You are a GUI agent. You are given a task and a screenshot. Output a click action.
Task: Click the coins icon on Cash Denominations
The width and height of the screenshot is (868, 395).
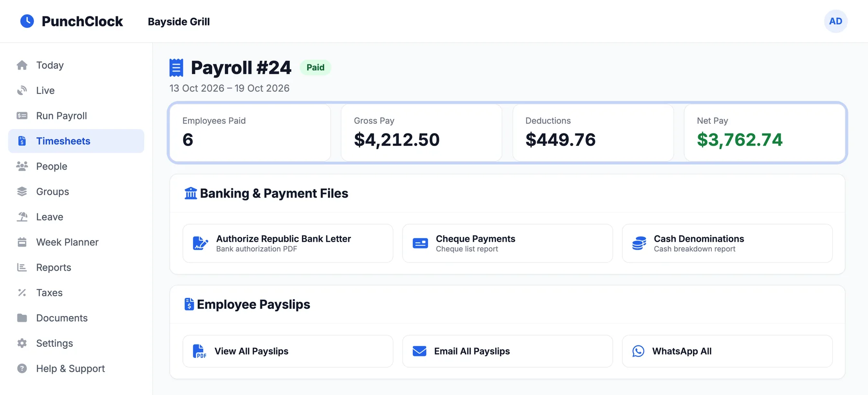pyautogui.click(x=639, y=243)
